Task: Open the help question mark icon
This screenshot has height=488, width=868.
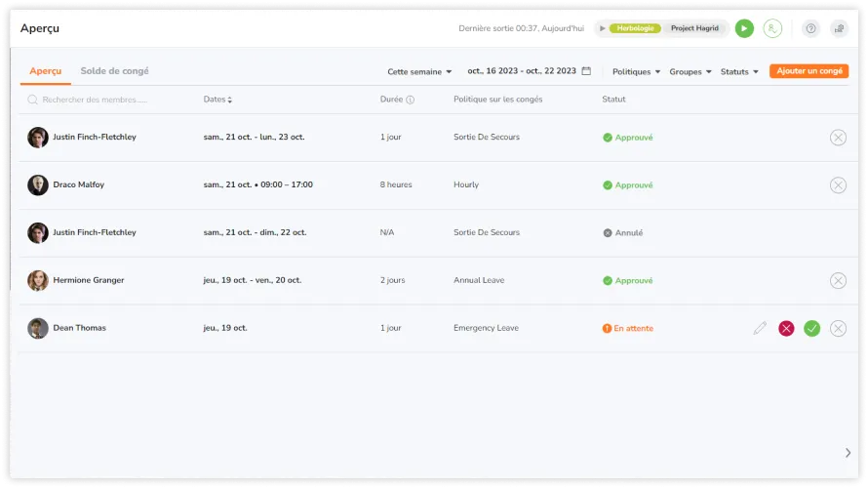Action: (x=810, y=29)
